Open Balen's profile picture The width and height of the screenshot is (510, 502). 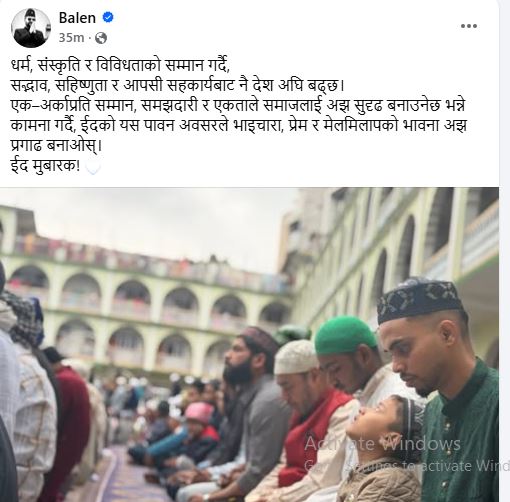[31, 28]
